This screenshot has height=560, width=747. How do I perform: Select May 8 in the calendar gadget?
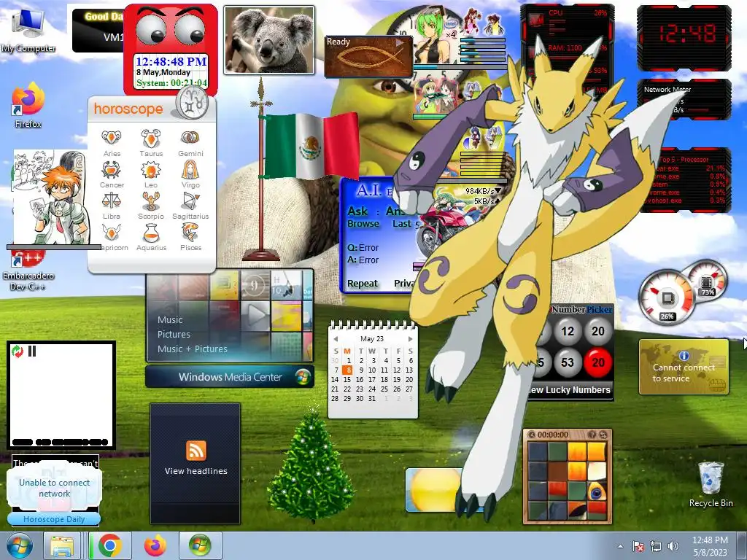click(x=349, y=370)
